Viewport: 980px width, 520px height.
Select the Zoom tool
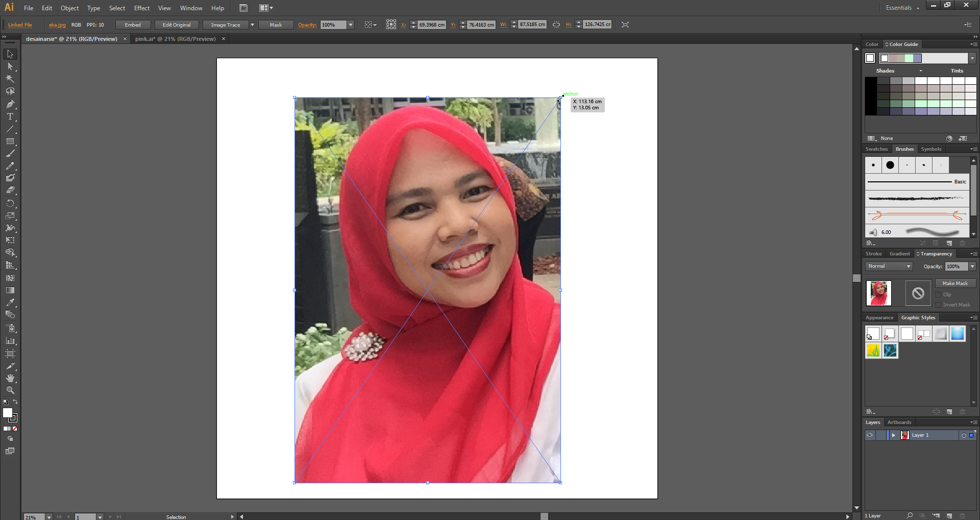(x=10, y=390)
